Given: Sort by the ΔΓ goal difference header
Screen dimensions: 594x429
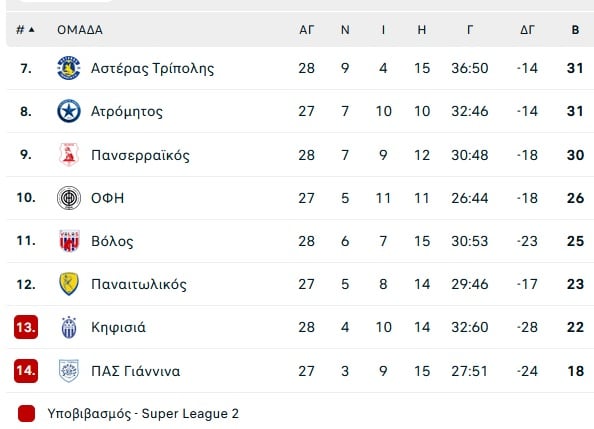Looking at the screenshot, I should click(x=527, y=30).
